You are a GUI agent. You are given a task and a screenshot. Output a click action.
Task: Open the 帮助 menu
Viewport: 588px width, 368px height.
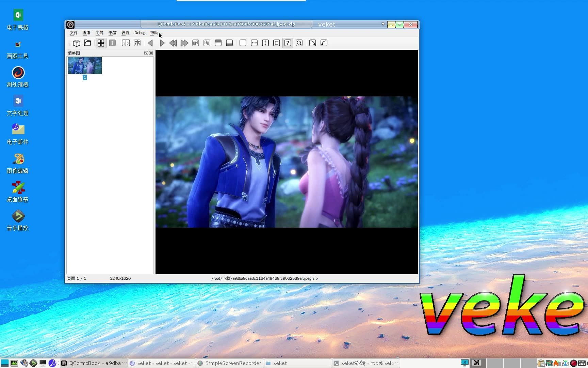[x=154, y=33]
